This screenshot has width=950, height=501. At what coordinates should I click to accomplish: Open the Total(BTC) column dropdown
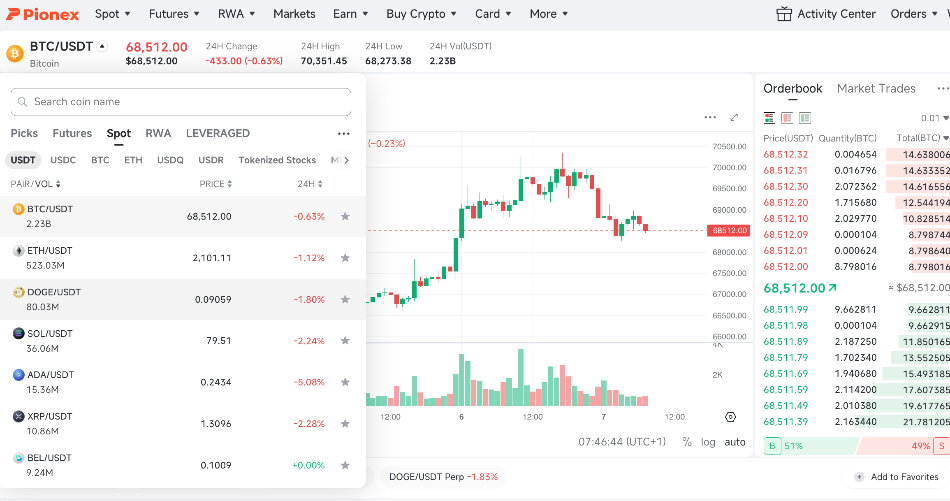[923, 138]
